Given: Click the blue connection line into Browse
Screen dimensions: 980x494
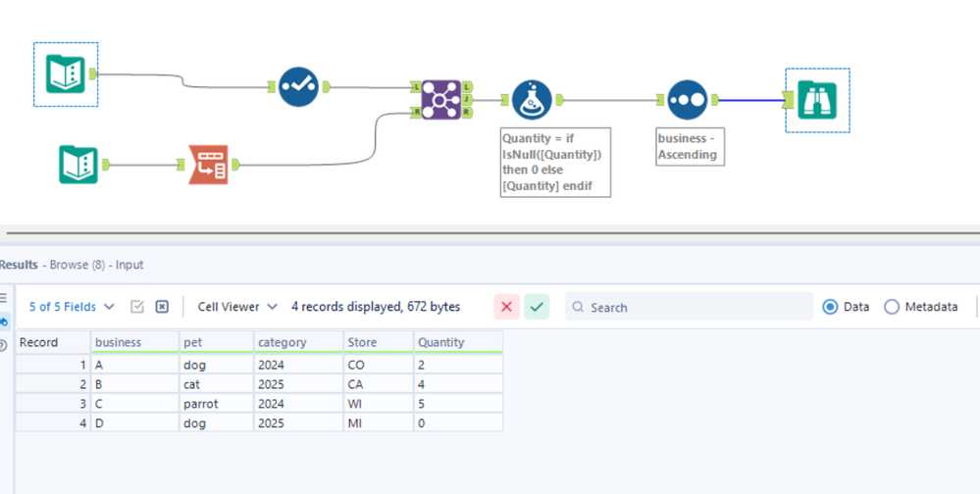Looking at the screenshot, I should click(x=751, y=100).
